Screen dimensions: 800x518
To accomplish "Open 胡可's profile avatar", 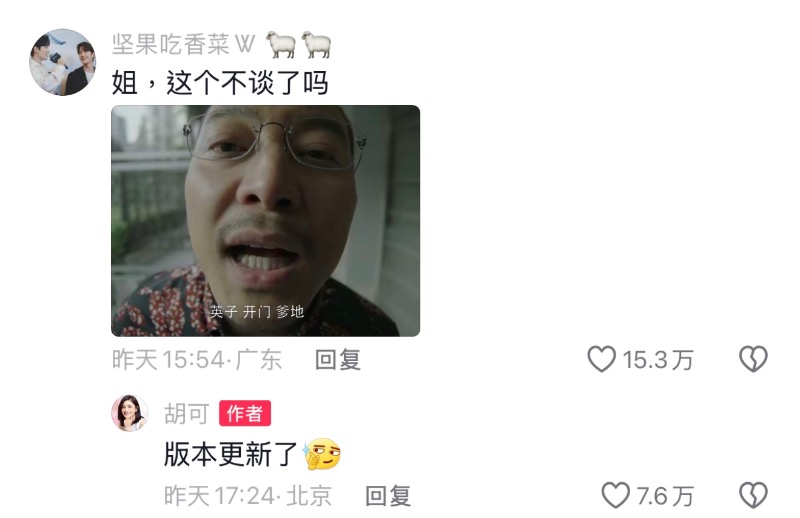I will point(130,413).
